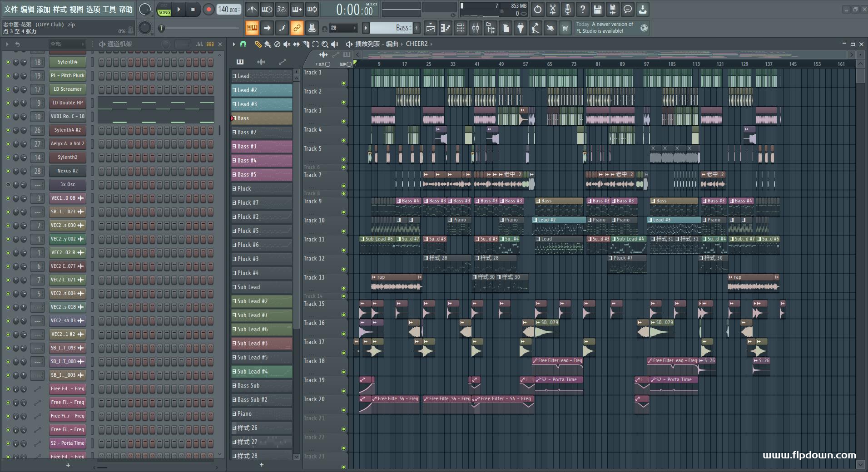Select the playlist pencil draw tool
Image resolution: width=868 pixels, height=472 pixels.
click(258, 44)
